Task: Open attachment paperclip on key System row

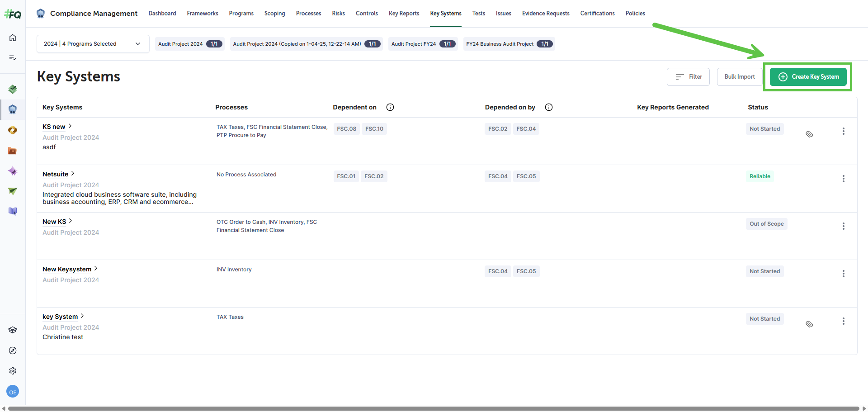Action: pos(809,324)
